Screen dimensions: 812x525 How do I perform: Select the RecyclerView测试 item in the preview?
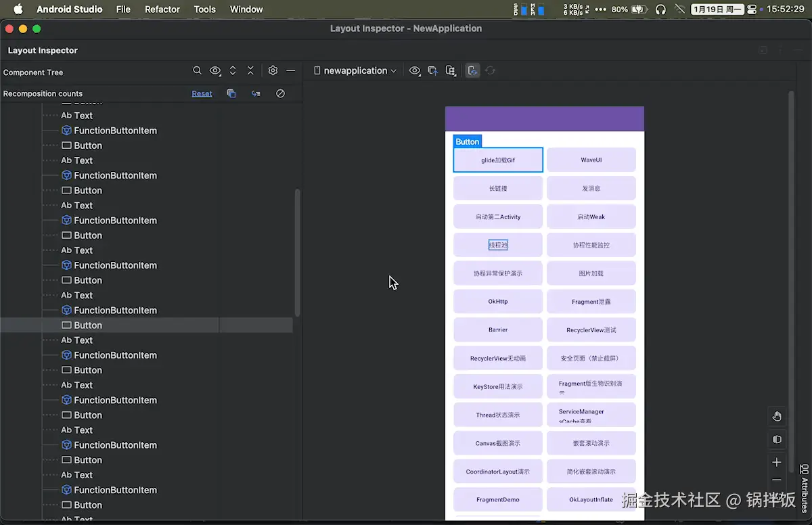point(591,329)
